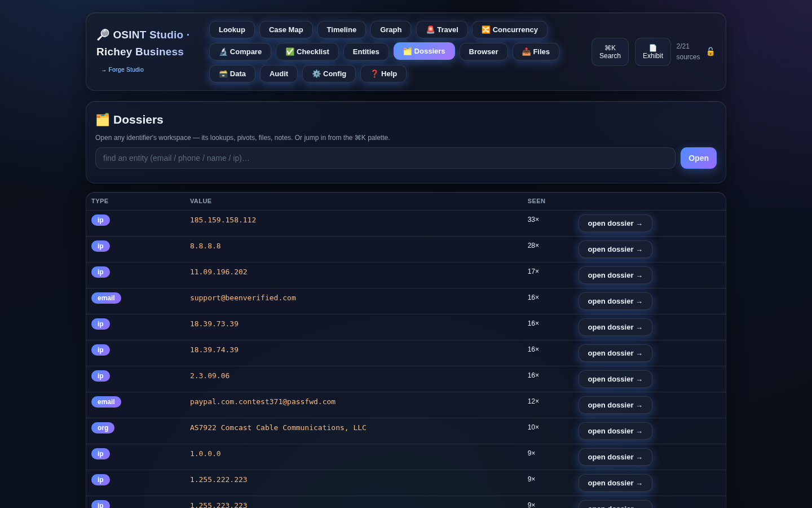
Task: Open dossier for 1.0.0.0
Action: [615, 457]
